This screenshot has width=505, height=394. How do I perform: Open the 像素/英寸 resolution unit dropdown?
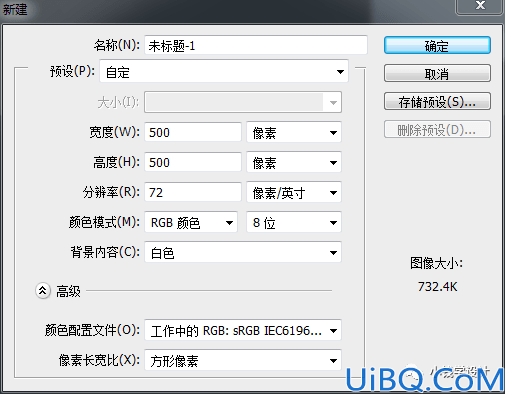tap(294, 192)
